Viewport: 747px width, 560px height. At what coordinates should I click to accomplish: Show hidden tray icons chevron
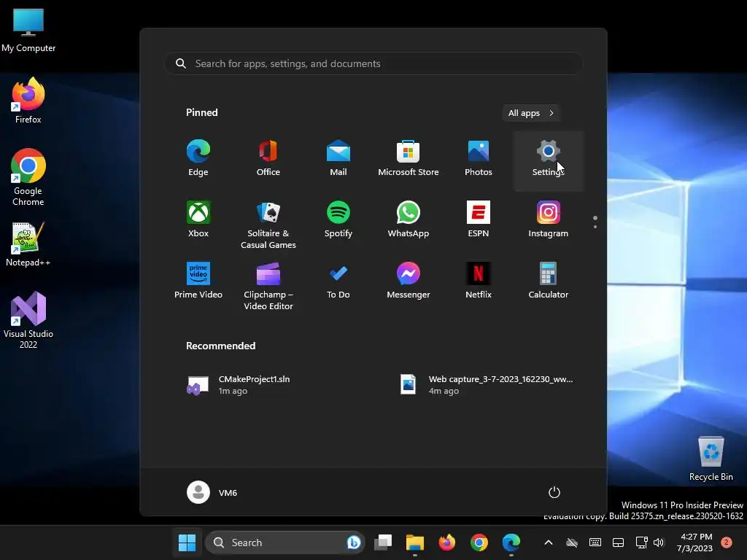549,542
